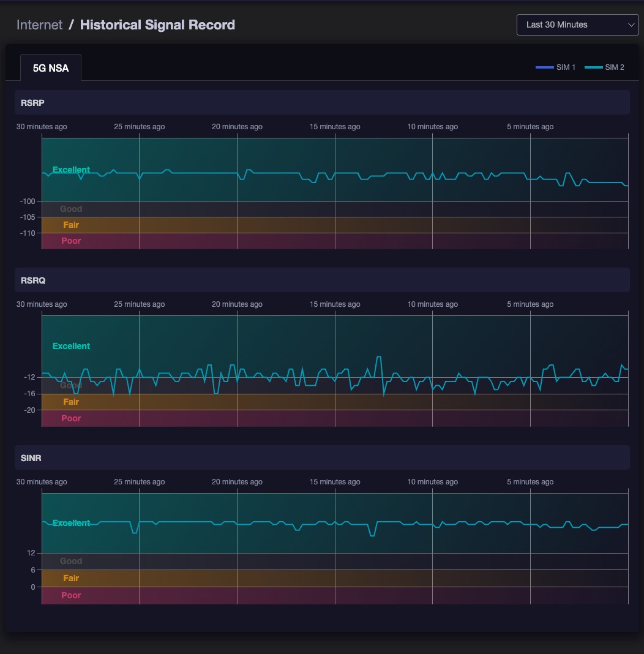Click the 25 minutes ago marker above RSRP chart

click(140, 127)
